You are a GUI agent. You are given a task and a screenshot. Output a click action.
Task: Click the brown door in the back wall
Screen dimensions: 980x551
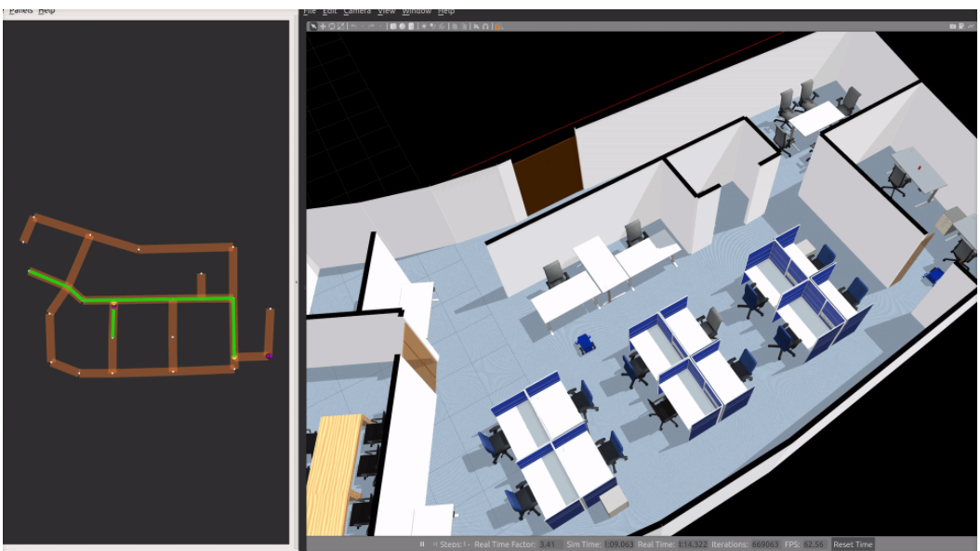pos(549,177)
